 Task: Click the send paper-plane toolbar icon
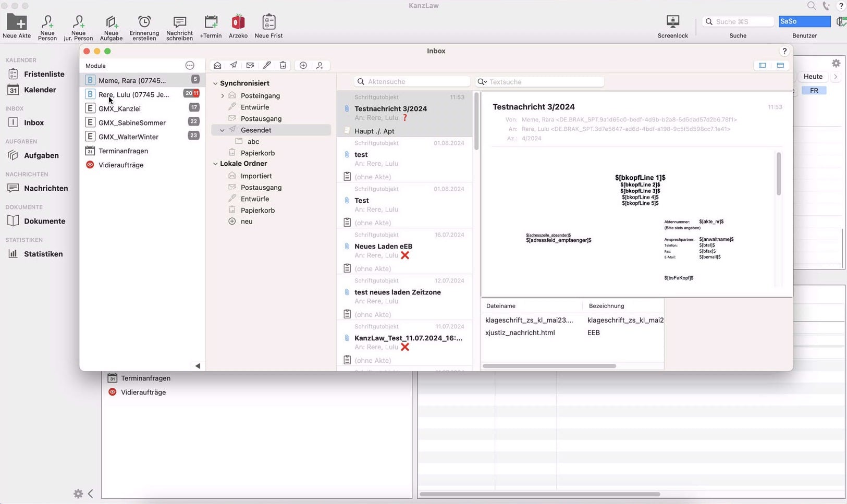[234, 65]
